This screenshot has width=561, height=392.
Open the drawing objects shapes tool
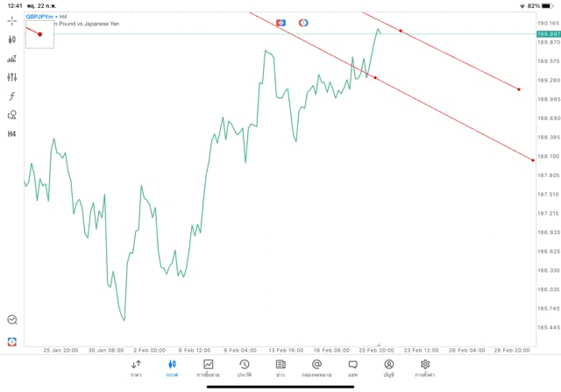click(12, 115)
